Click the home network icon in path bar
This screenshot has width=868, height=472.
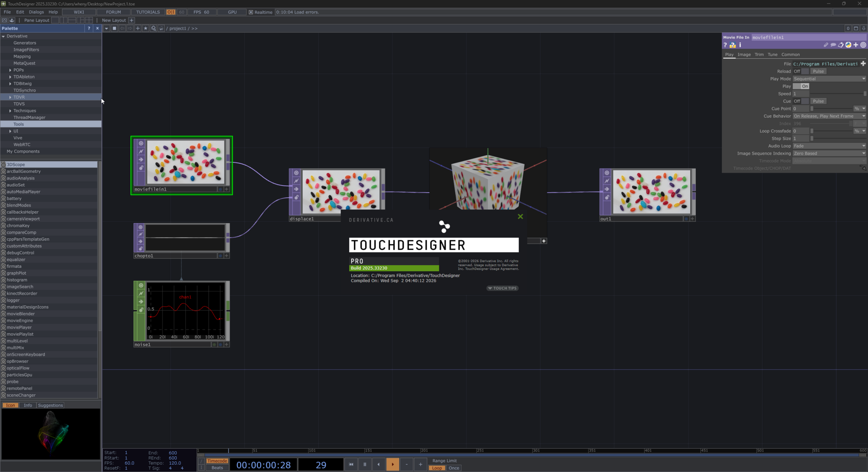click(x=161, y=28)
